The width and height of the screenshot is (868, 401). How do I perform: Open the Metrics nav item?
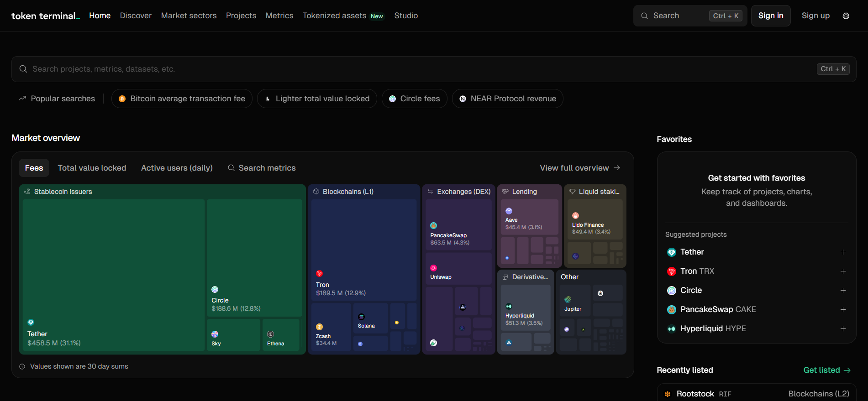(279, 16)
